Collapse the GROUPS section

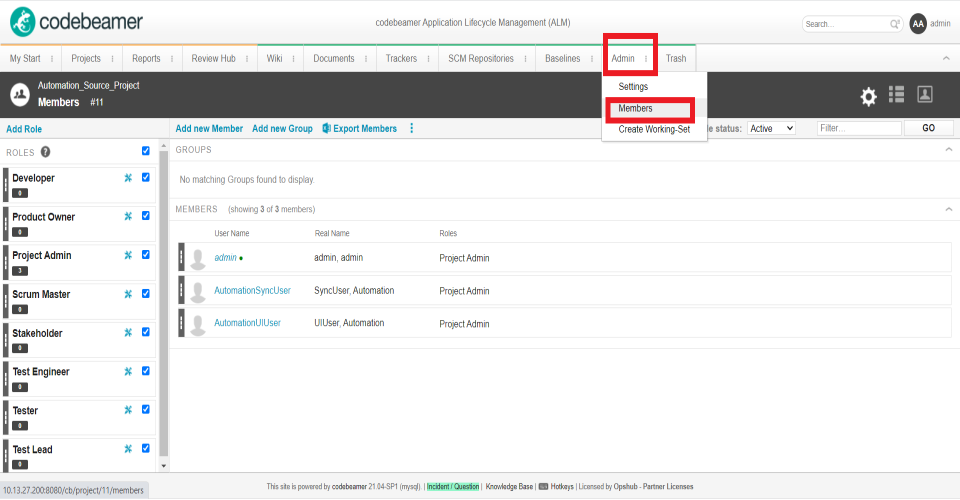pos(948,149)
